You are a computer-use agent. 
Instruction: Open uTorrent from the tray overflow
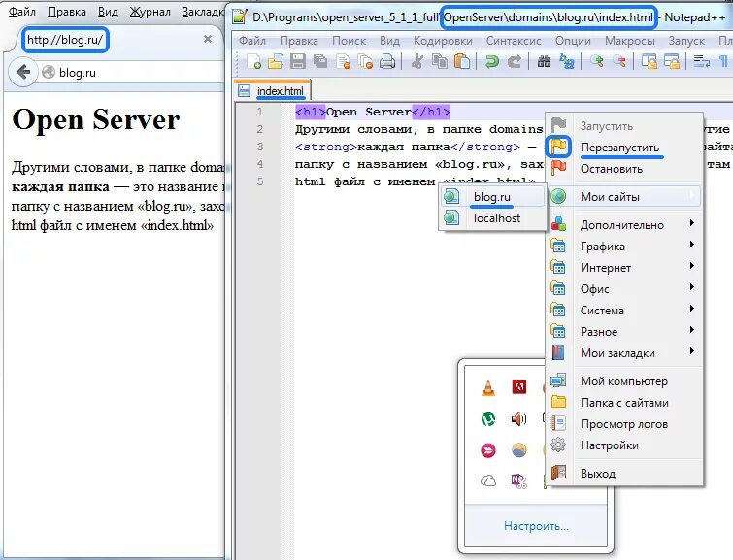[488, 419]
